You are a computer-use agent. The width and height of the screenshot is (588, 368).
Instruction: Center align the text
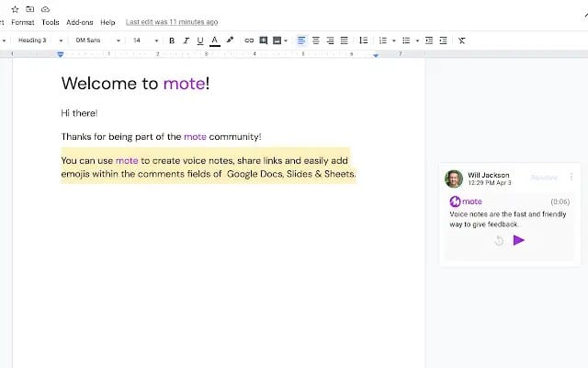point(316,40)
